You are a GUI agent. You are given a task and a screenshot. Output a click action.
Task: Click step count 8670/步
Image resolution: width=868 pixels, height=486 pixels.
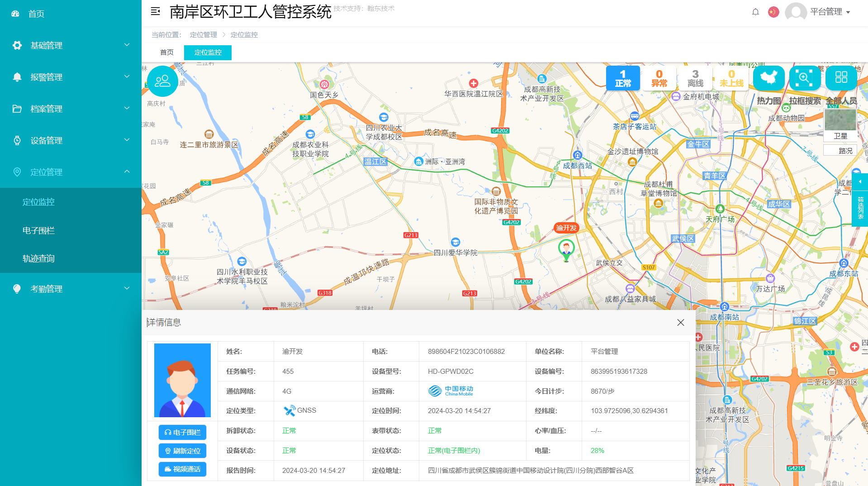point(602,391)
